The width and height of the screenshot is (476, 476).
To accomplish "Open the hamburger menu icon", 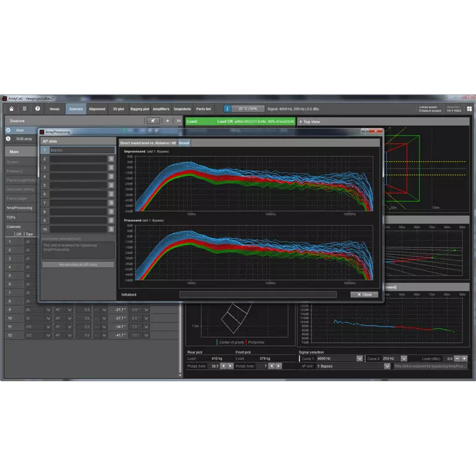I will click(x=25, y=108).
